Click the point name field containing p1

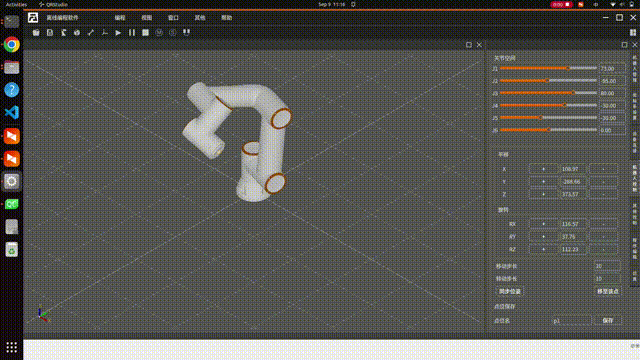point(571,321)
